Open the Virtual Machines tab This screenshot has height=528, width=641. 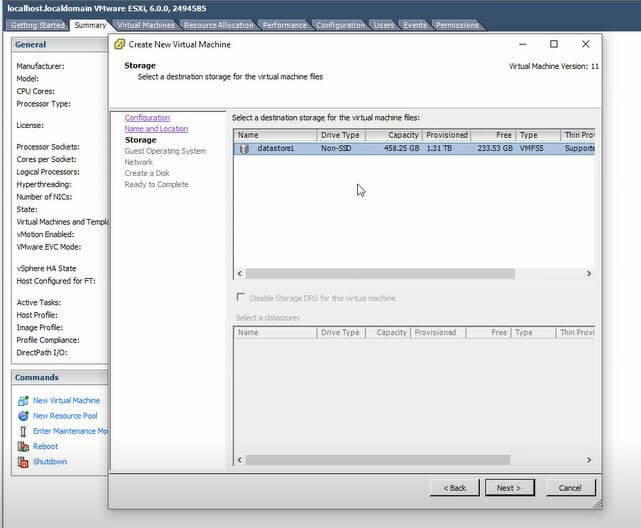click(146, 25)
